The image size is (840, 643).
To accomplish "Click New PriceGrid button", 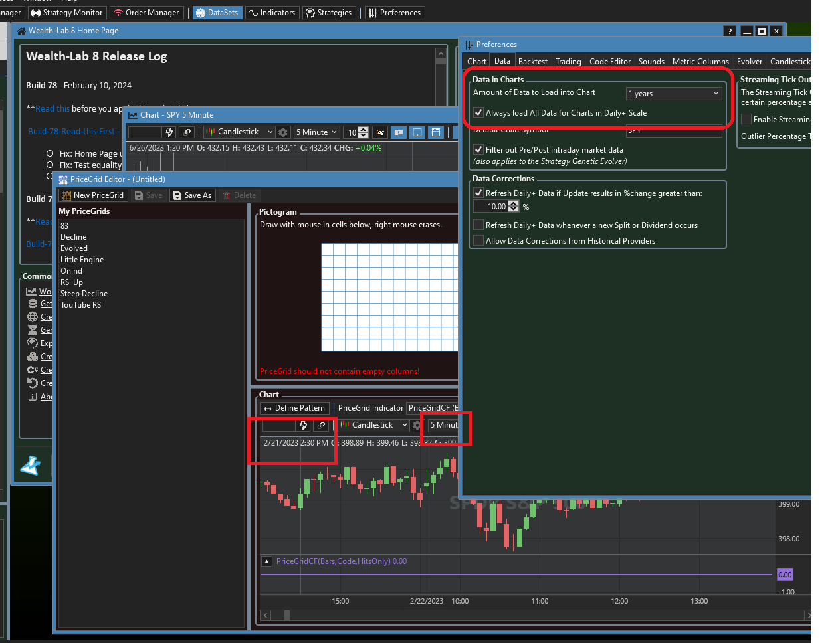I will 92,195.
